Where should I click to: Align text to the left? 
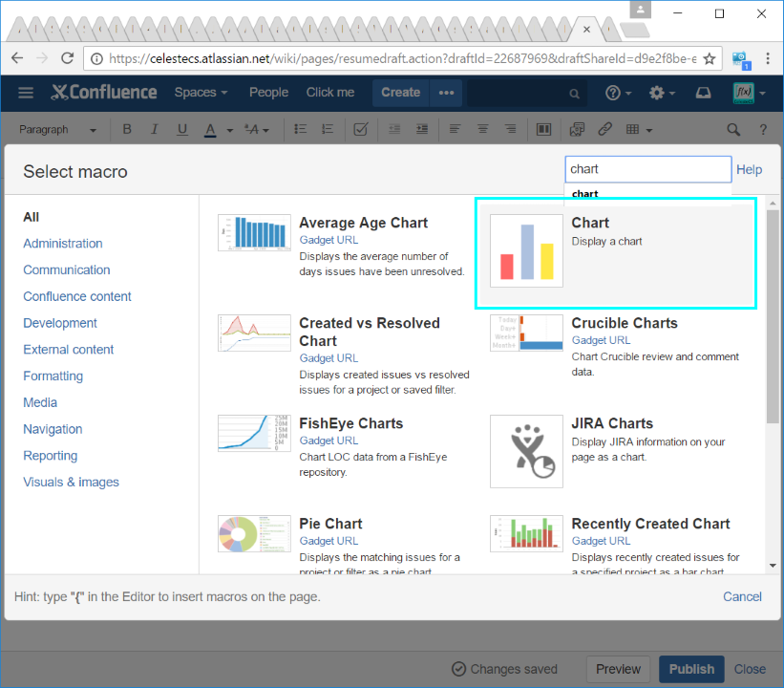click(455, 130)
